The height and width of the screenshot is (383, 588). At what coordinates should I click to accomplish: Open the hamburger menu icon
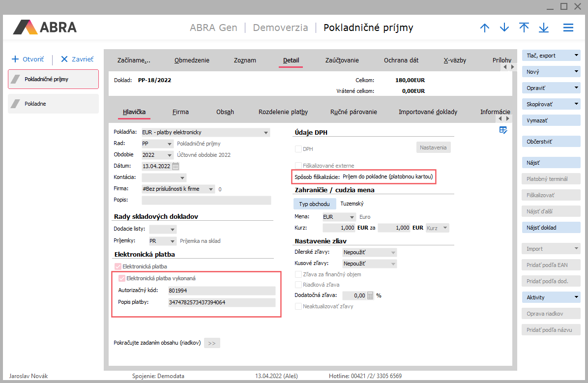pos(568,28)
